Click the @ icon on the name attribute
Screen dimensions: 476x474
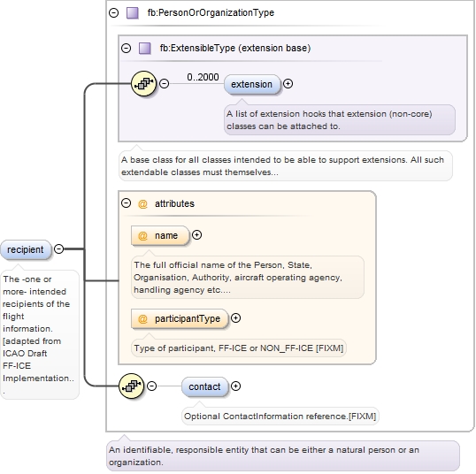pos(142,235)
